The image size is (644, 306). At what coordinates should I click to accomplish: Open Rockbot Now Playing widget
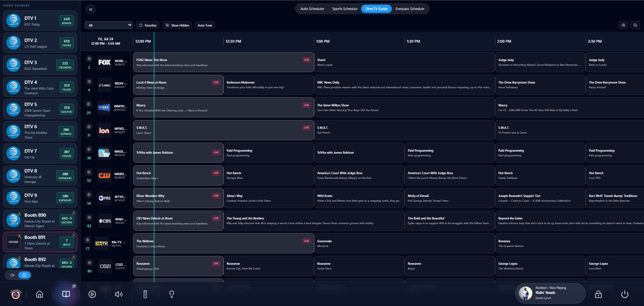point(550,293)
